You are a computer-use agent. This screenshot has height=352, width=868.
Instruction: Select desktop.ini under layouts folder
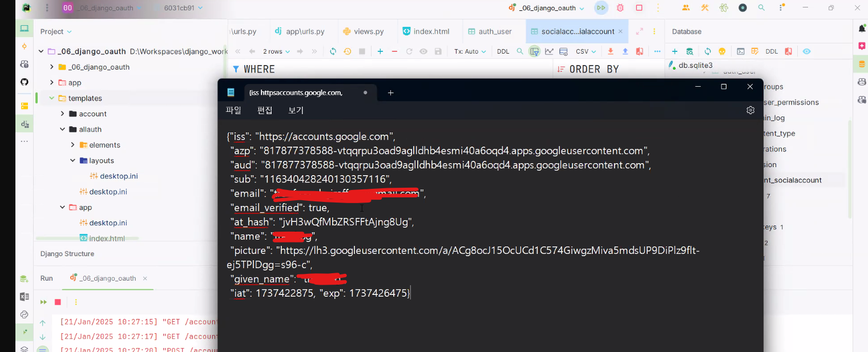point(113,176)
